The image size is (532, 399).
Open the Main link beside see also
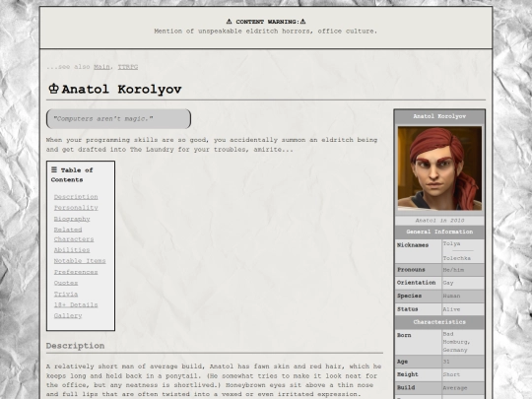(101, 67)
